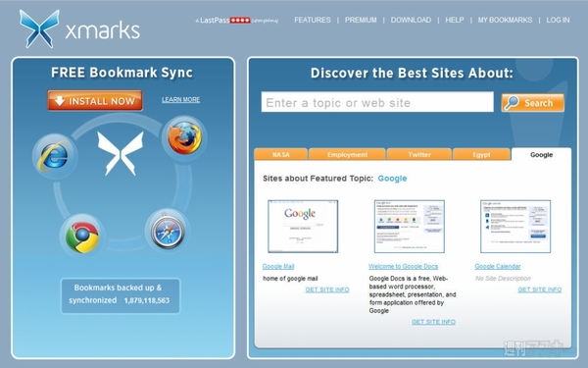Click LOG IN in the header
588x368 pixels.
[558, 20]
